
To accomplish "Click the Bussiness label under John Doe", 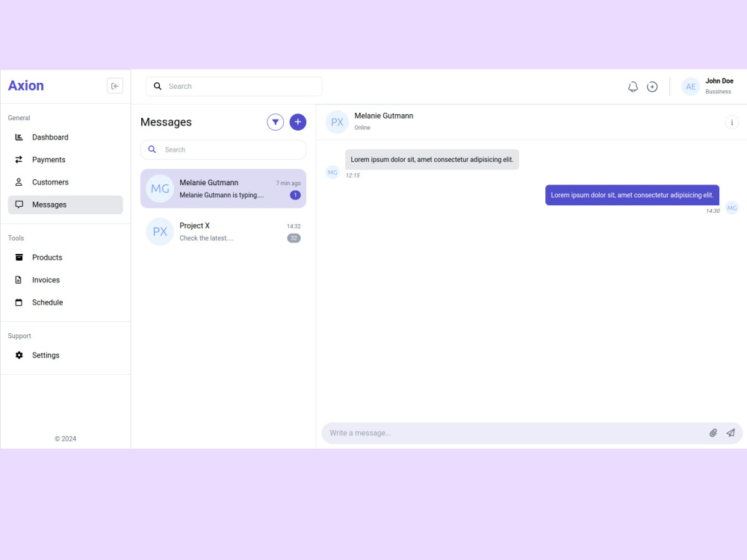I will tap(718, 91).
